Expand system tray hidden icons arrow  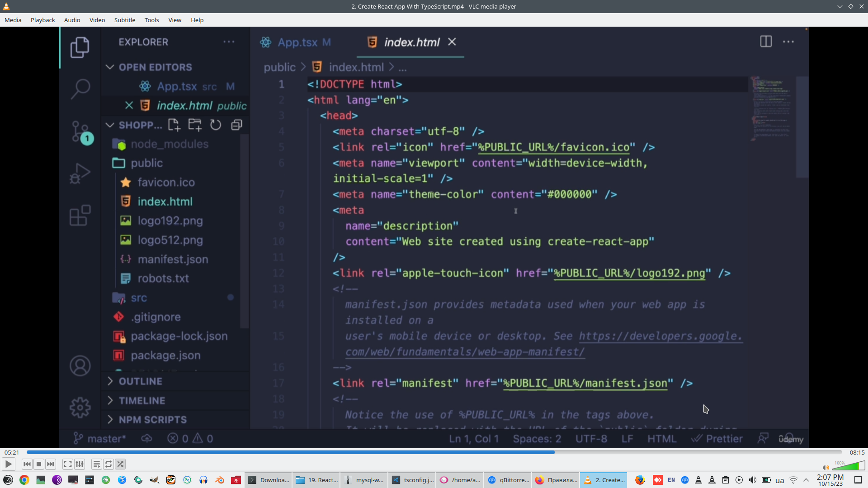806,480
